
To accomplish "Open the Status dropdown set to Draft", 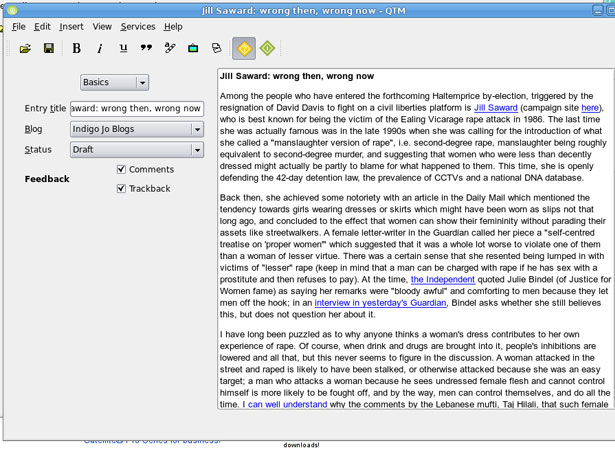I will 137,149.
